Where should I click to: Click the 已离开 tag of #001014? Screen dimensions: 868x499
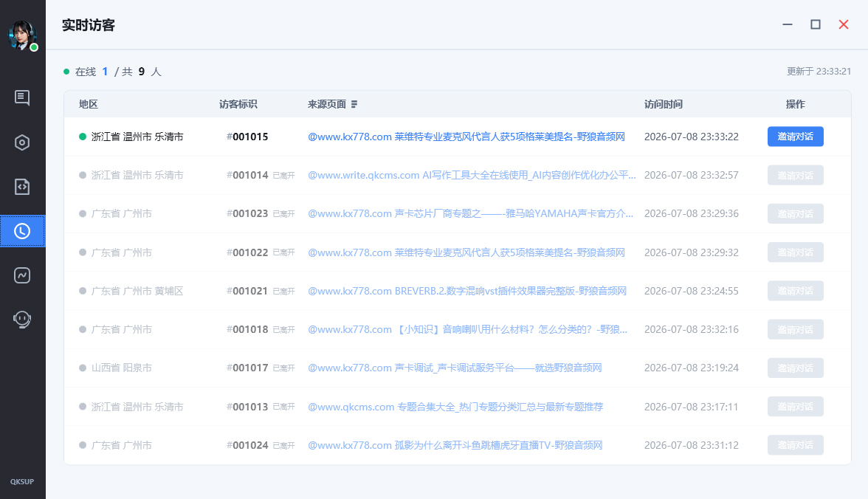click(x=283, y=176)
